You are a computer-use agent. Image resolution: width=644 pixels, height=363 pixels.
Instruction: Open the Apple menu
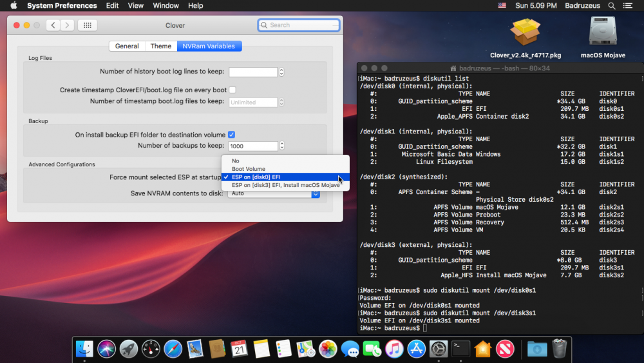(x=14, y=6)
